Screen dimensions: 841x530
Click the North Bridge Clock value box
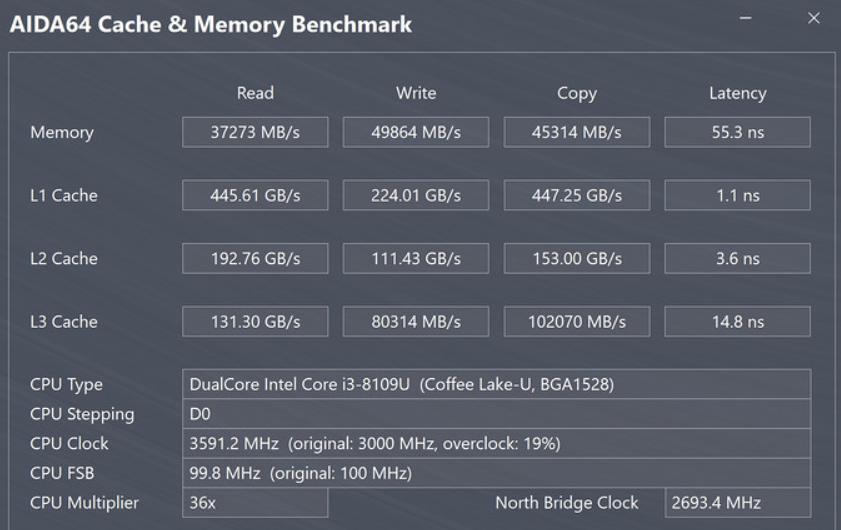tap(737, 502)
